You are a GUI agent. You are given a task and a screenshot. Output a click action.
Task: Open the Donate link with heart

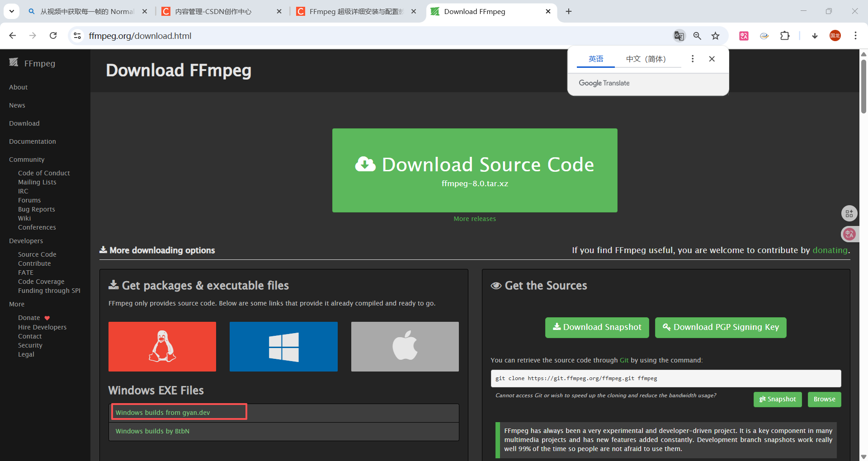pyautogui.click(x=34, y=318)
